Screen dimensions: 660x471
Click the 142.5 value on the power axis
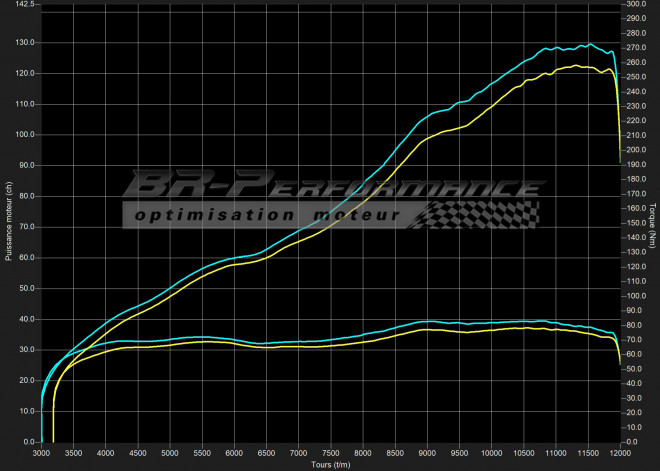pyautogui.click(x=24, y=5)
